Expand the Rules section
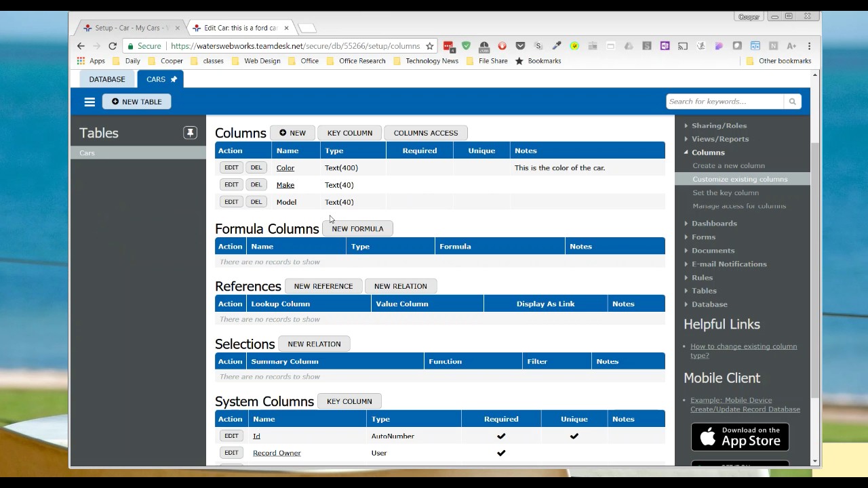 pos(702,278)
